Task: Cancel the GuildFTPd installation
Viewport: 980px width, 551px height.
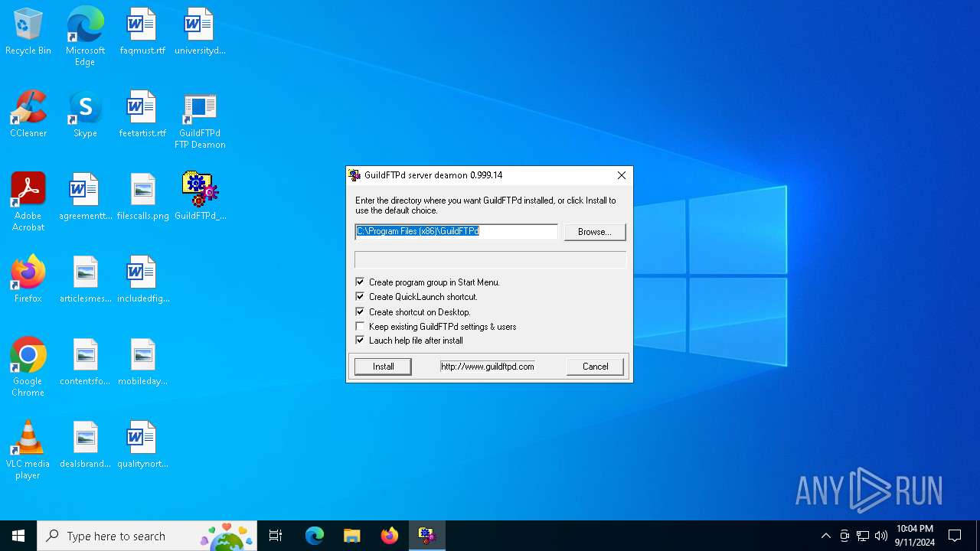Action: point(595,367)
